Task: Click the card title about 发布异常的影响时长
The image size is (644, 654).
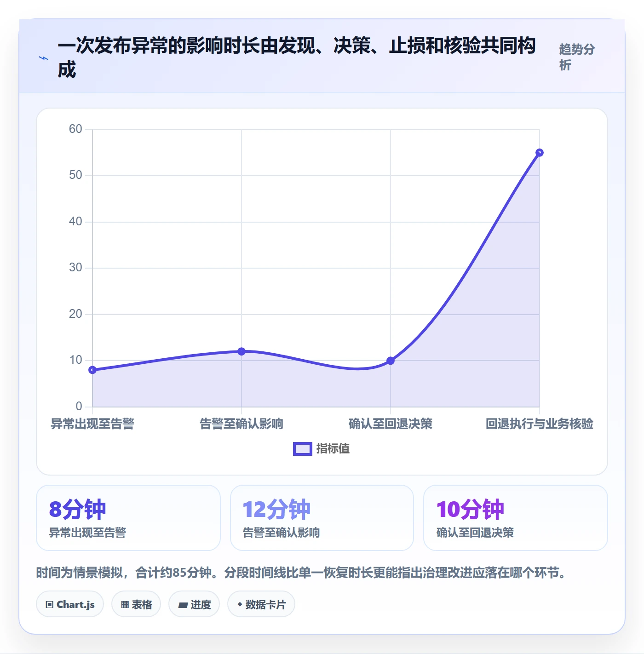Action: [x=297, y=57]
